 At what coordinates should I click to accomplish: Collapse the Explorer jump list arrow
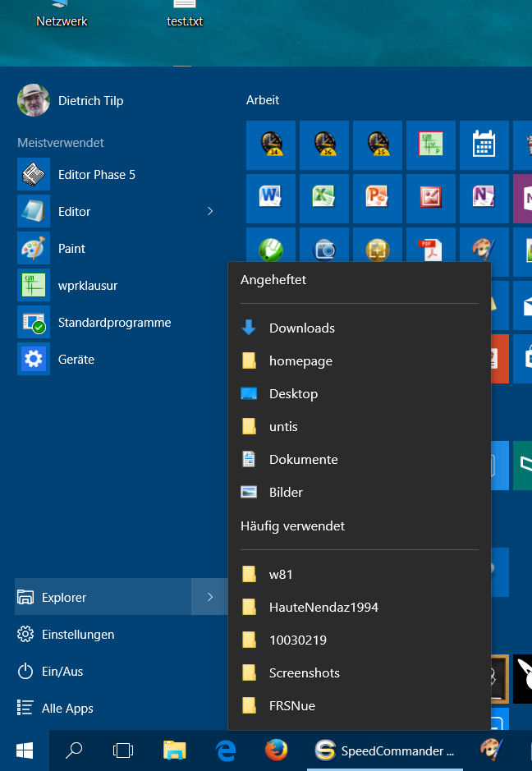coord(210,597)
